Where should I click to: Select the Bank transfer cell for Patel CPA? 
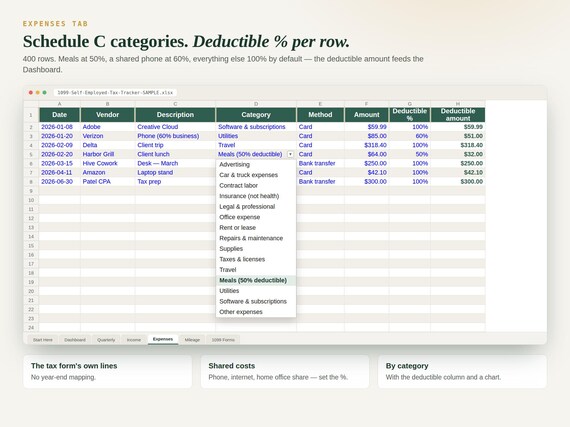[320, 181]
